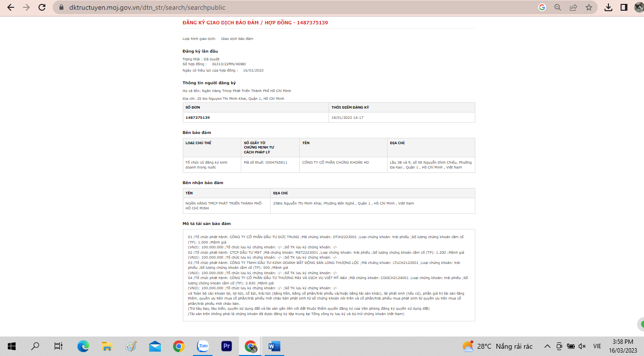Switch to active Chrome profile window
This screenshot has height=356, width=644.
click(251, 346)
